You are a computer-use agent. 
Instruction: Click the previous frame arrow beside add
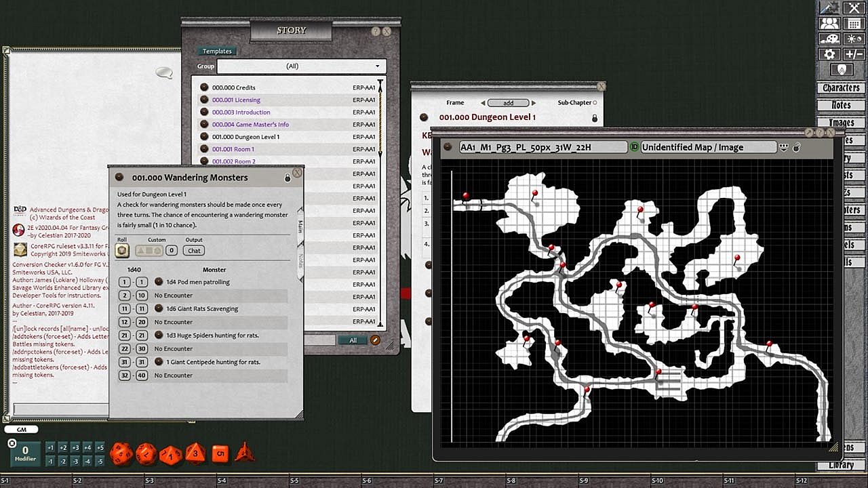tap(483, 103)
